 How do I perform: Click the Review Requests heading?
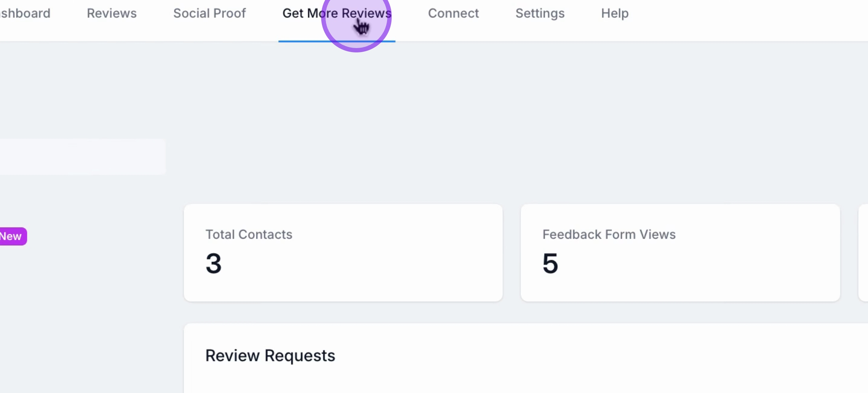click(x=270, y=356)
